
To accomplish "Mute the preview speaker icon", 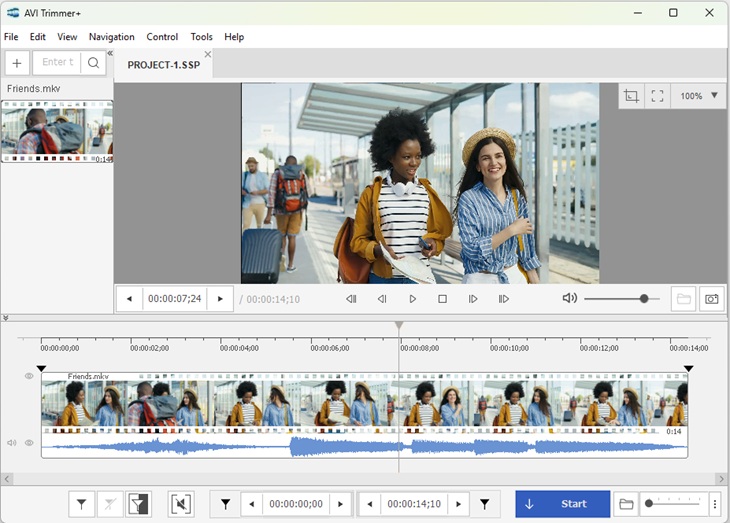I will click(569, 298).
